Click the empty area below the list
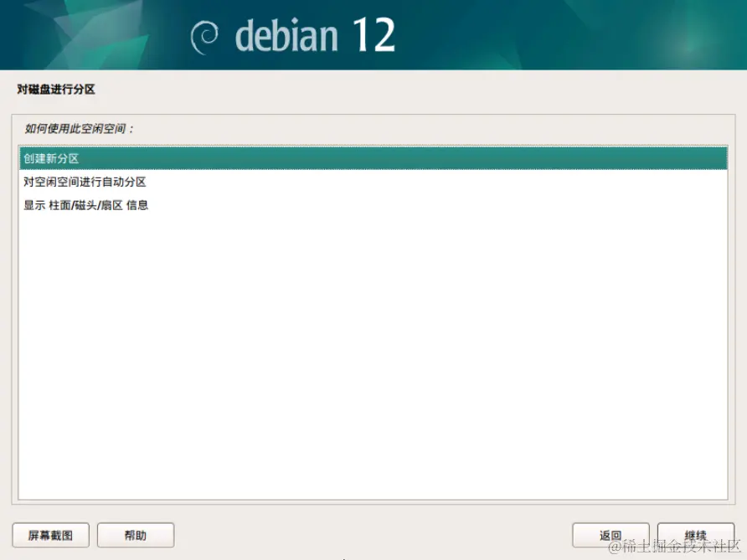This screenshot has height=560, width=747. [373, 352]
